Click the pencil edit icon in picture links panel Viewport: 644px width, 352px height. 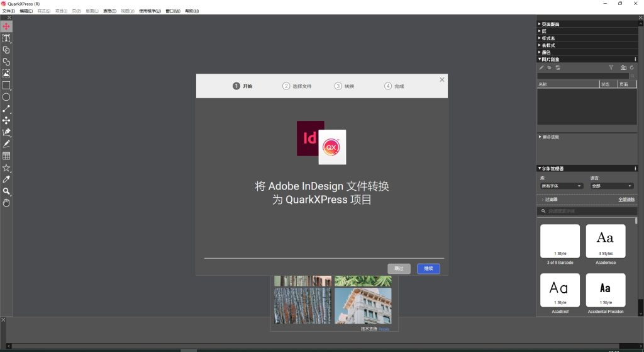[541, 67]
